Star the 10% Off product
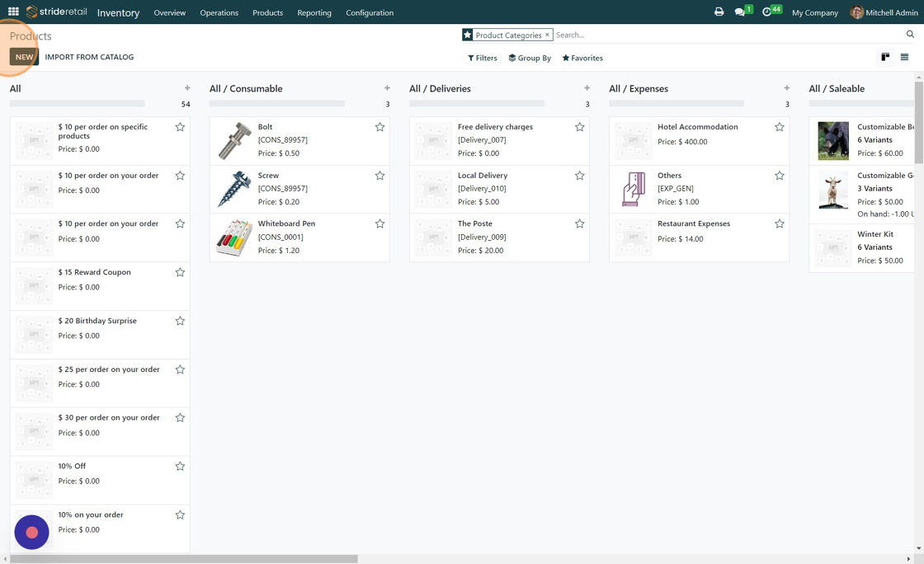This screenshot has width=924, height=564. (x=181, y=466)
